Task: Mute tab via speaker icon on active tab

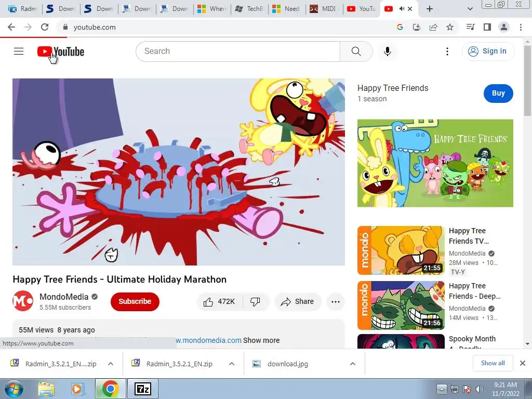Action: (402, 9)
